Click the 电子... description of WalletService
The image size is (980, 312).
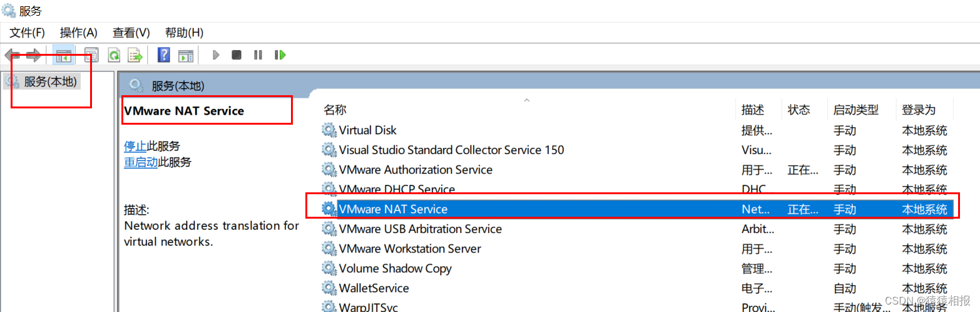pyautogui.click(x=757, y=288)
